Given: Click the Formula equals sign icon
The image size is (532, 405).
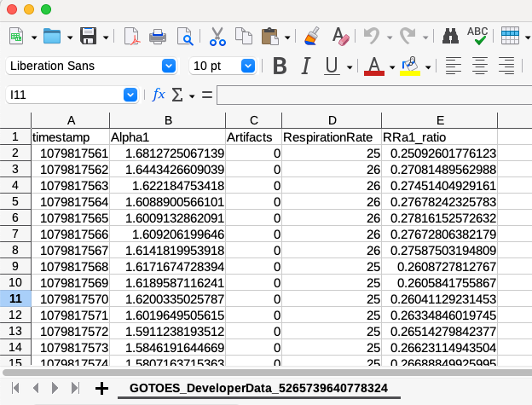Looking at the screenshot, I should point(207,95).
